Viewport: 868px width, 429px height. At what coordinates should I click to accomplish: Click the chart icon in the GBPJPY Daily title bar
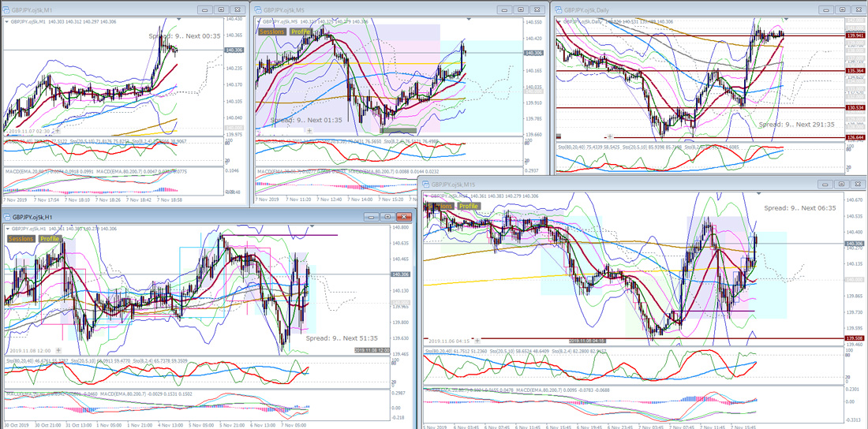(x=558, y=9)
